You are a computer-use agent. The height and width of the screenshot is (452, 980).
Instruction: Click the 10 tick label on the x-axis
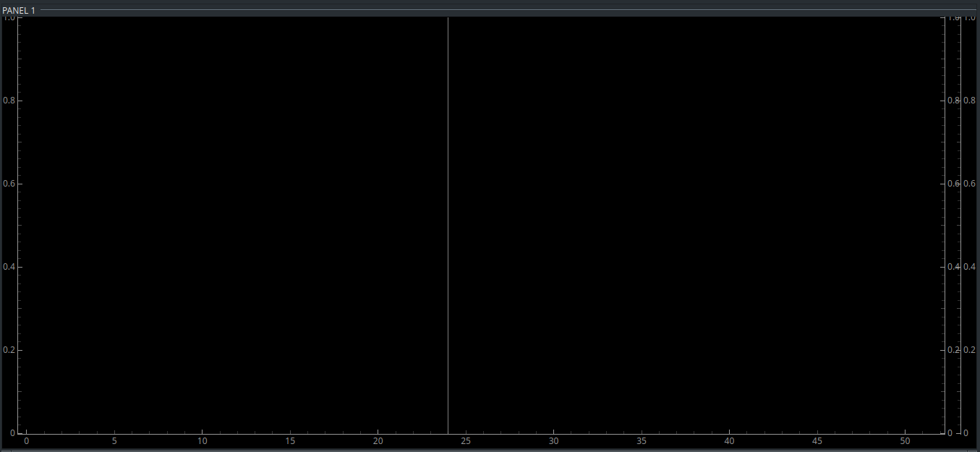[x=203, y=441]
